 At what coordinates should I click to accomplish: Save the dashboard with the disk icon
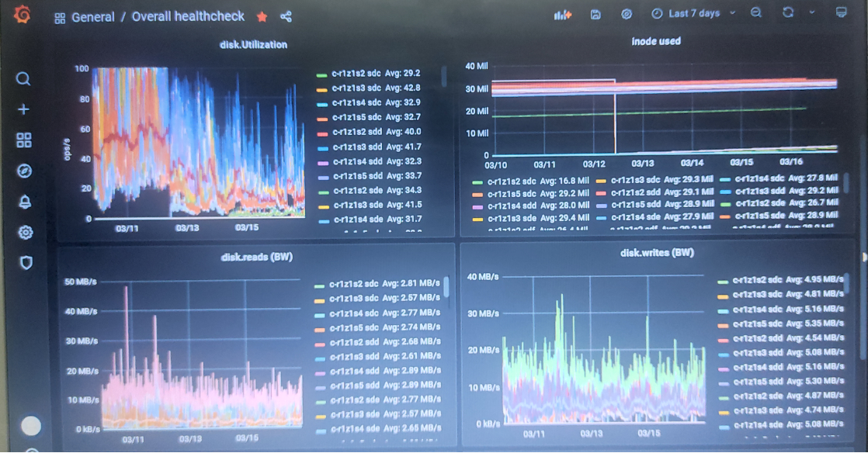tap(595, 15)
